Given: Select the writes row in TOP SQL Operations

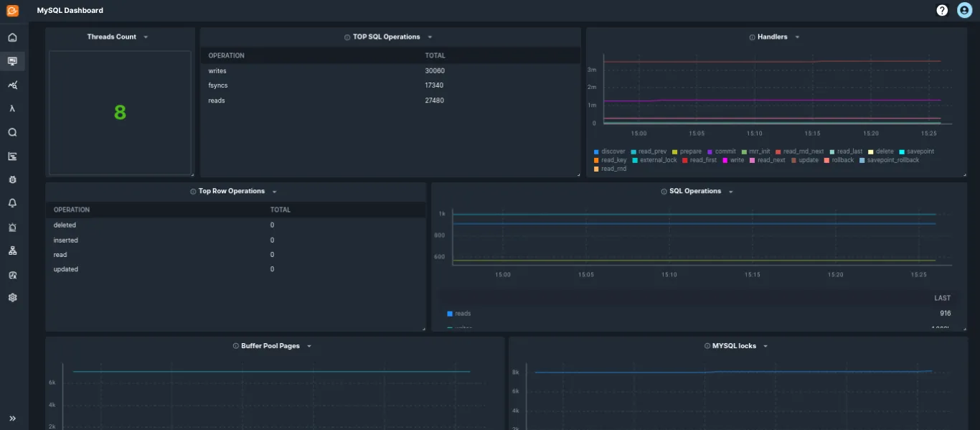Looking at the screenshot, I should point(390,71).
